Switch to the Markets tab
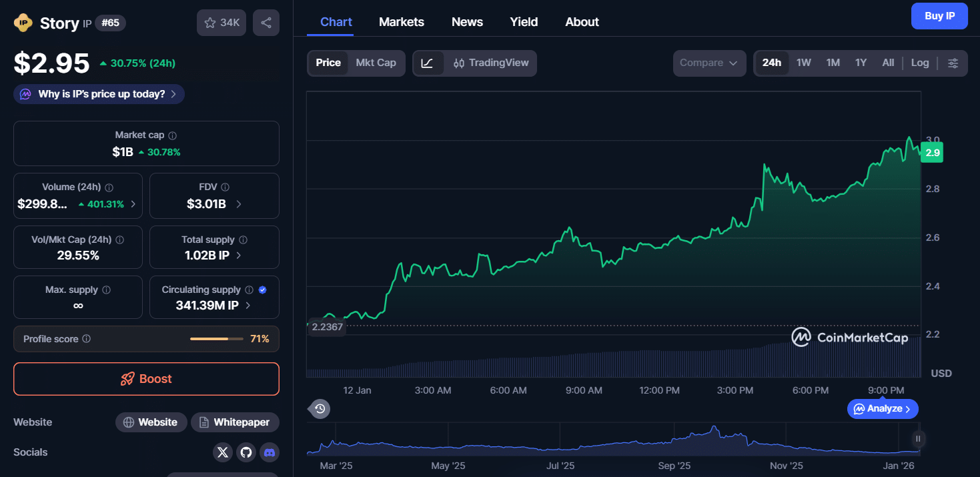The height and width of the screenshot is (477, 980). pyautogui.click(x=401, y=22)
